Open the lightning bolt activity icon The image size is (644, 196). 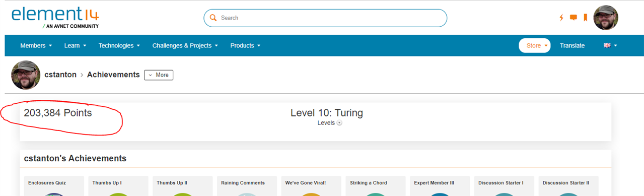(x=561, y=18)
